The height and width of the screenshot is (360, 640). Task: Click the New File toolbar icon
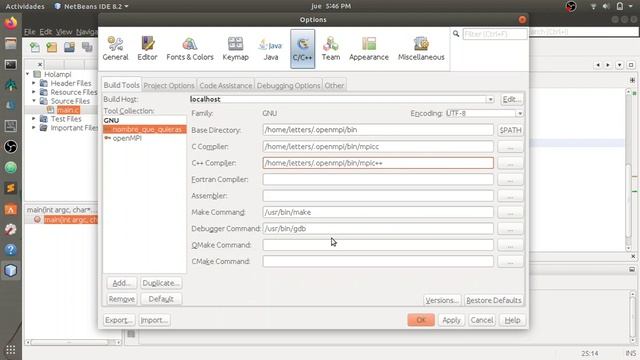pos(35,47)
